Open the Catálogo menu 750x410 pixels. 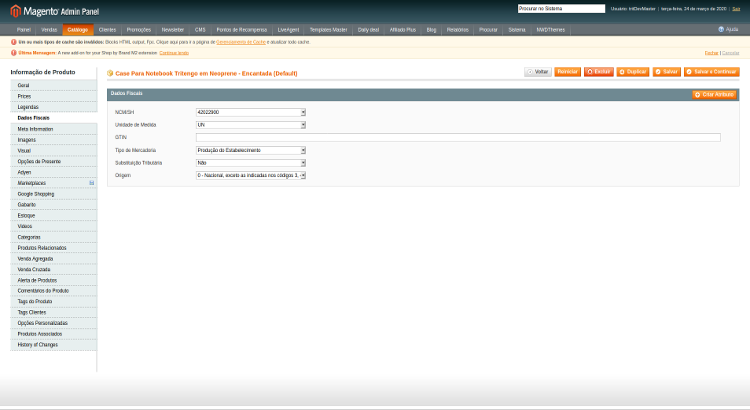[77, 30]
